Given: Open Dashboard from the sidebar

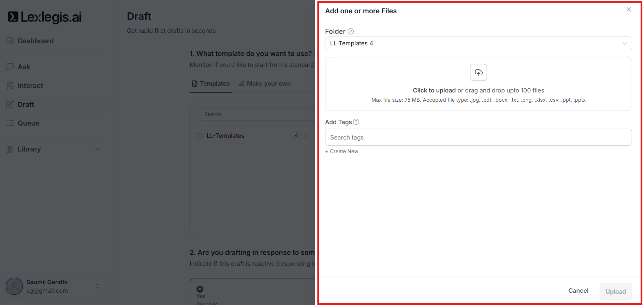Looking at the screenshot, I should [35, 41].
